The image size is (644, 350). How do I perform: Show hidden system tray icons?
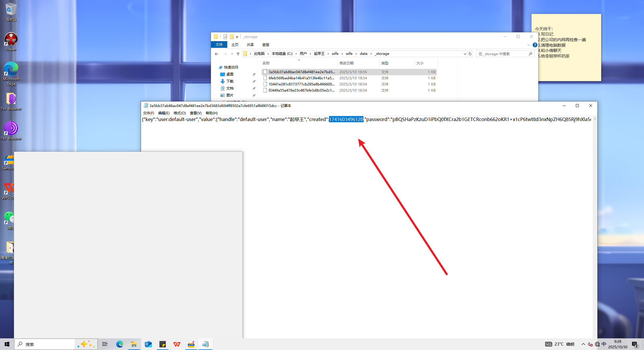point(583,344)
